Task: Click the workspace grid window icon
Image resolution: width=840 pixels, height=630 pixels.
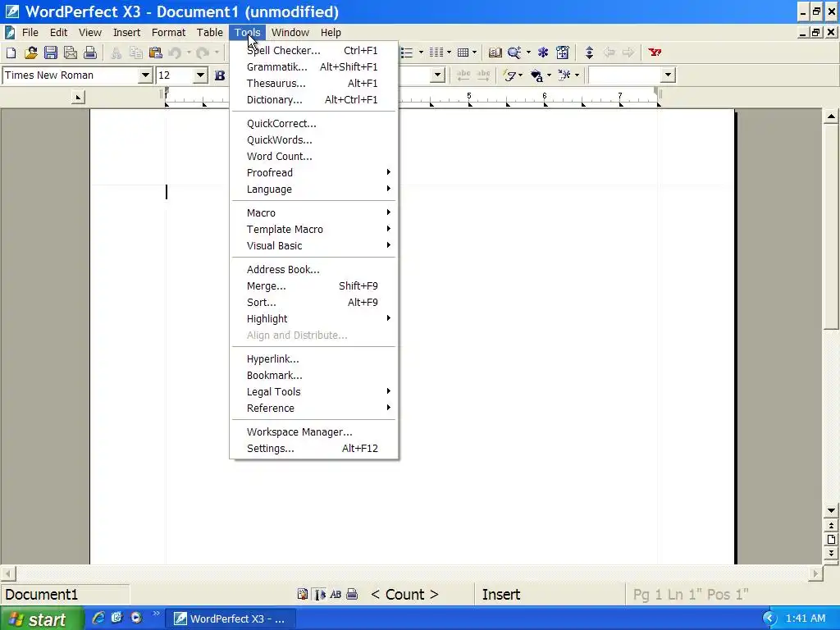Action: click(x=563, y=52)
